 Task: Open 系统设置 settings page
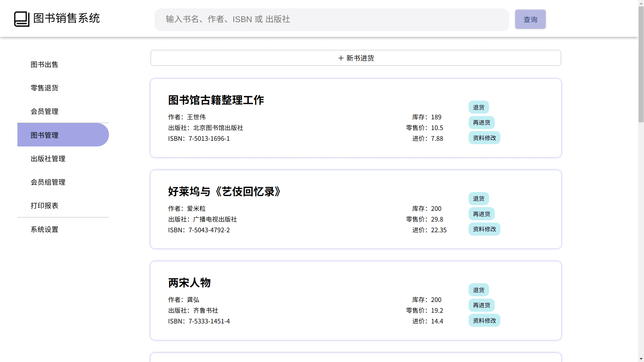click(45, 230)
